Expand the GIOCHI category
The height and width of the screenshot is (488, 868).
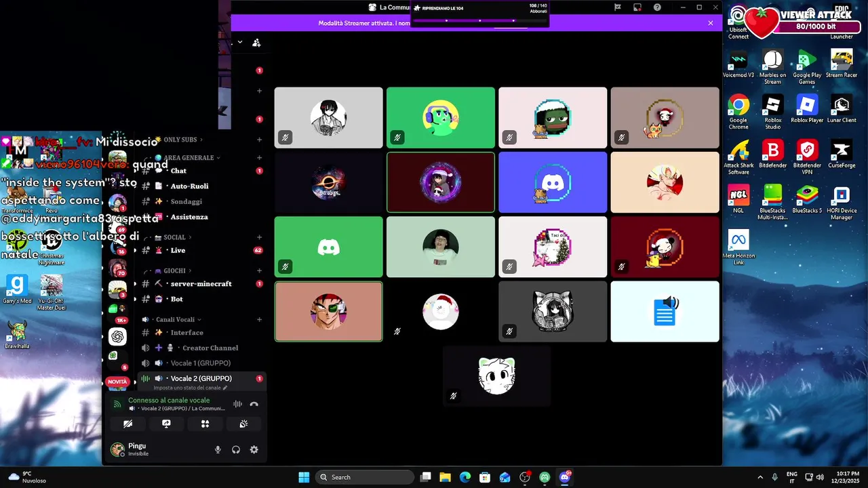(173, 270)
